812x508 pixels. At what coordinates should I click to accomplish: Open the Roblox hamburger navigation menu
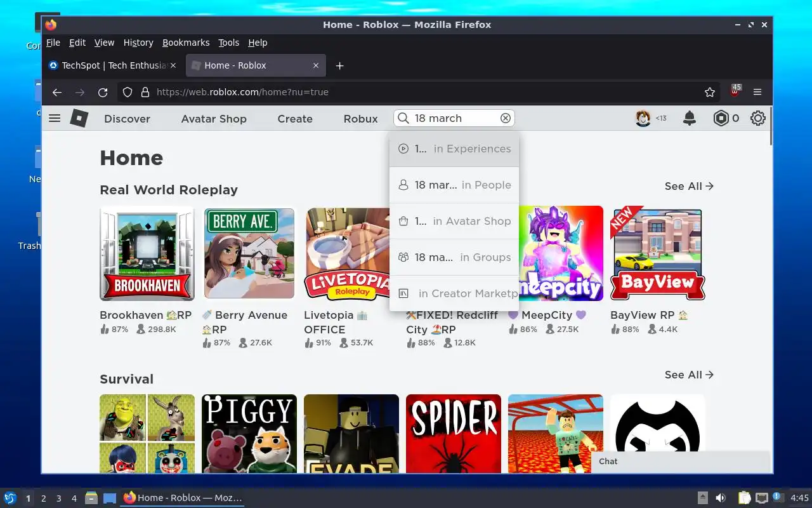(x=55, y=118)
